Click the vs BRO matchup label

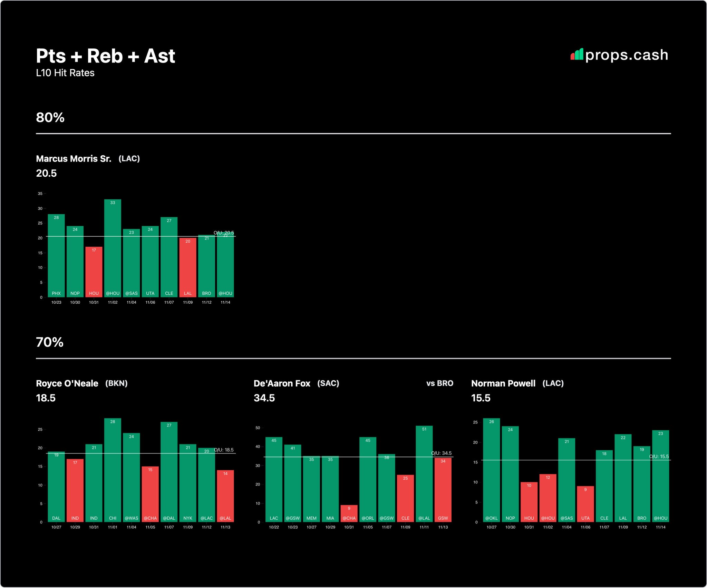coord(439,383)
